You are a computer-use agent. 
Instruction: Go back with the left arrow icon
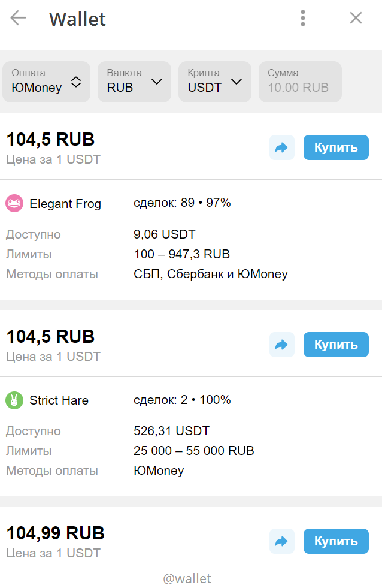click(x=18, y=17)
